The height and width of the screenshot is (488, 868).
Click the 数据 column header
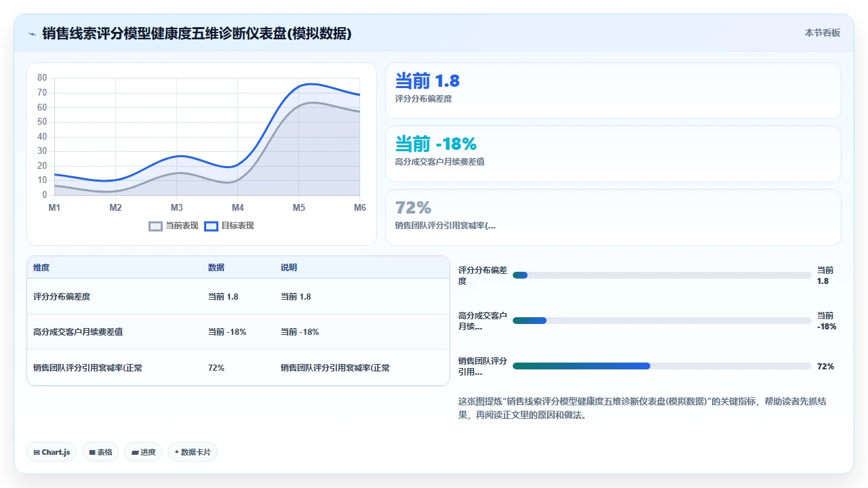point(216,268)
